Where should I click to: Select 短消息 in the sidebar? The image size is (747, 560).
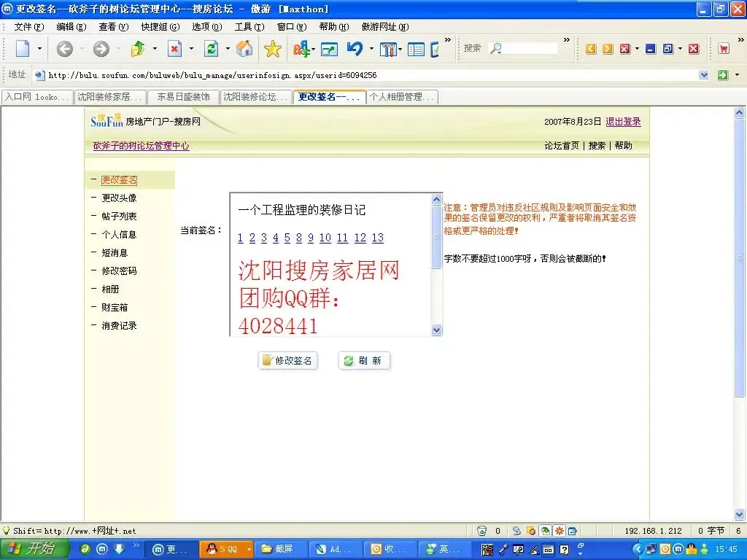tap(115, 252)
